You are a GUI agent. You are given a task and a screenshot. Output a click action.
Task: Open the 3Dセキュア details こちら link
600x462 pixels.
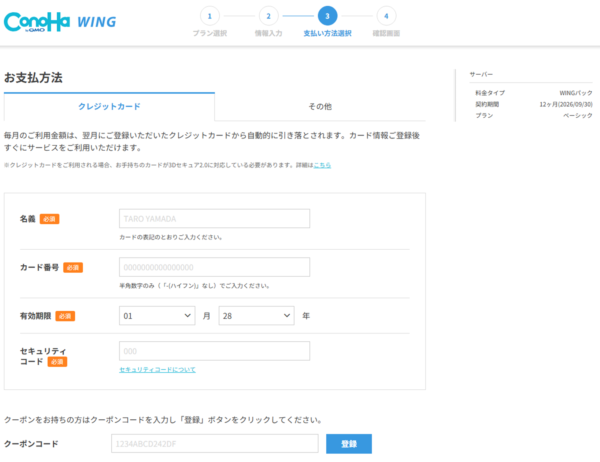pos(322,165)
